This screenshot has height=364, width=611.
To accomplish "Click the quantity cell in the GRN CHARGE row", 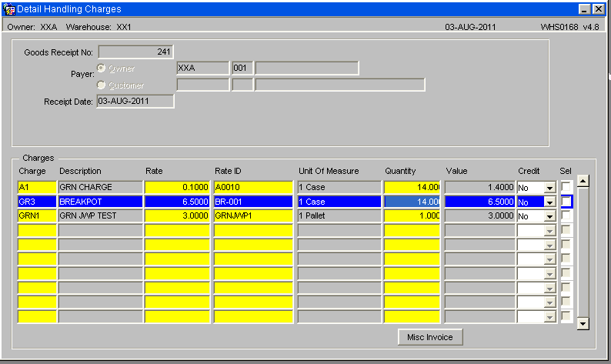I will [x=412, y=187].
